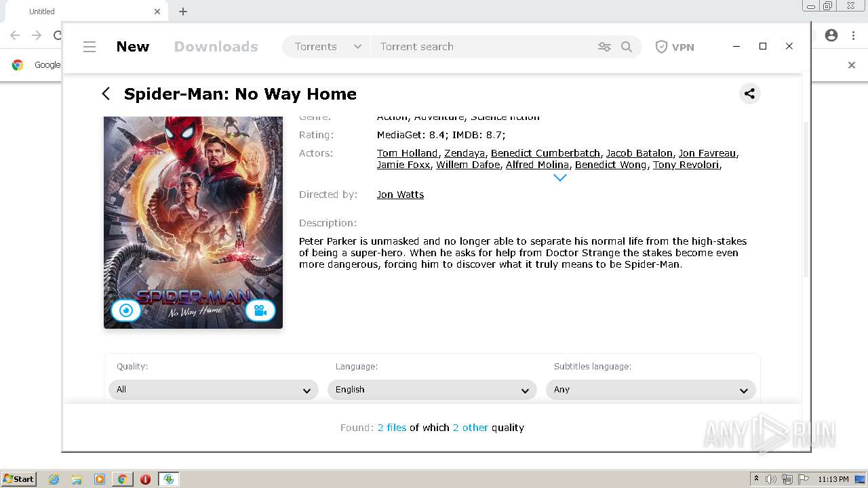
Task: Open the Subtitles language dropdown
Action: pos(651,390)
